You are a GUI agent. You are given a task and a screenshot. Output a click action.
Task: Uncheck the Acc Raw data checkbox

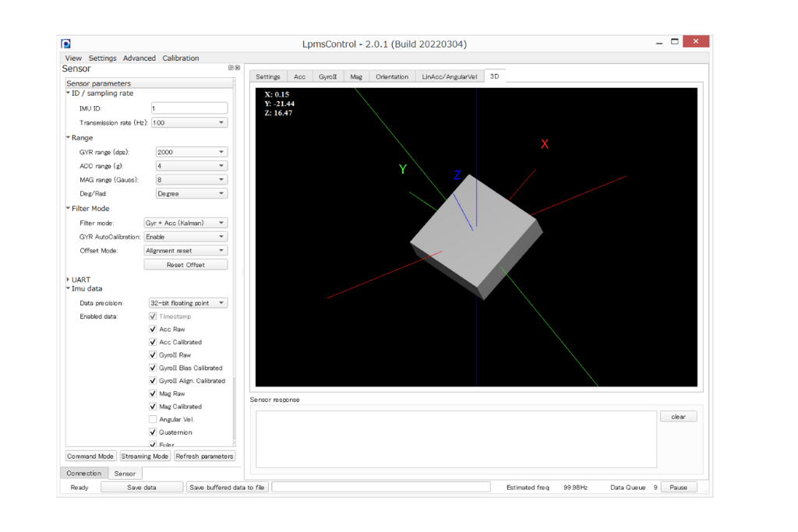[153, 329]
